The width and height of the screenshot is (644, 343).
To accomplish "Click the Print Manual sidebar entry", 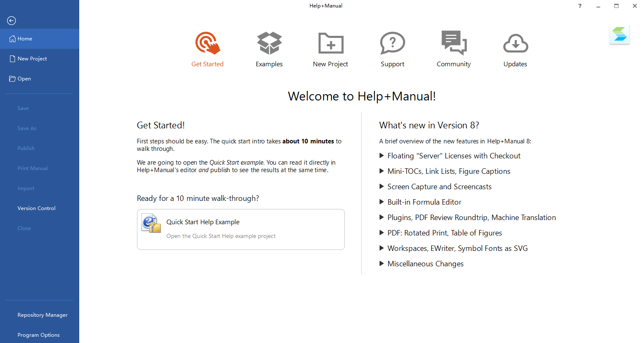I will click(33, 168).
